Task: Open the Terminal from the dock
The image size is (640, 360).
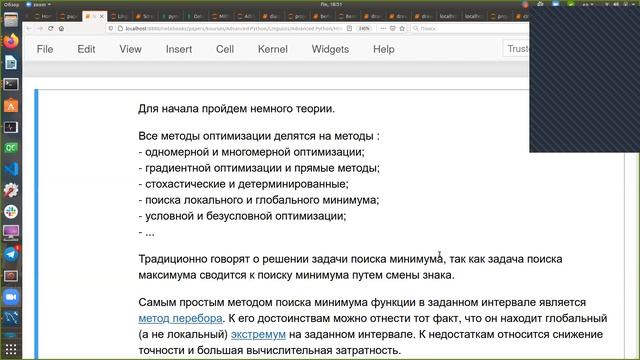Action: [x=11, y=84]
